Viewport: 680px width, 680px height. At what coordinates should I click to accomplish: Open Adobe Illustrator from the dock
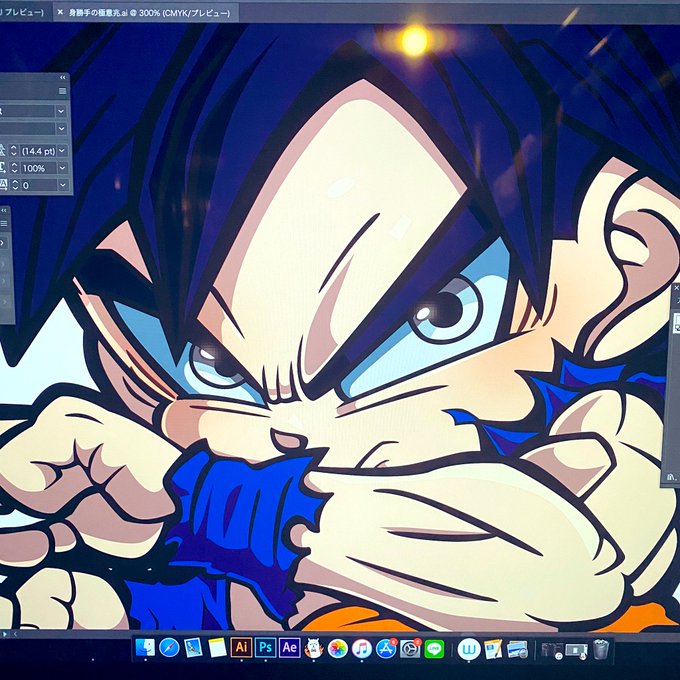tap(241, 647)
